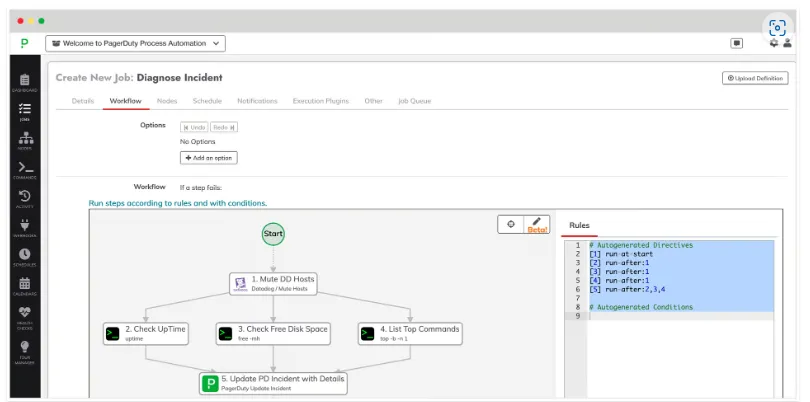
Task: Click the terminal icon on Check Free Disk Space
Action: [x=225, y=334]
